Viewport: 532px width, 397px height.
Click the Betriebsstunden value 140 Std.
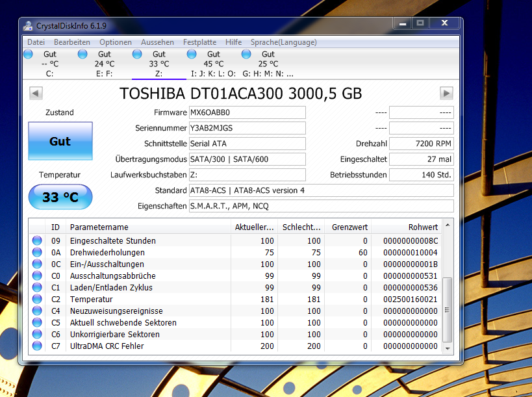click(x=422, y=175)
